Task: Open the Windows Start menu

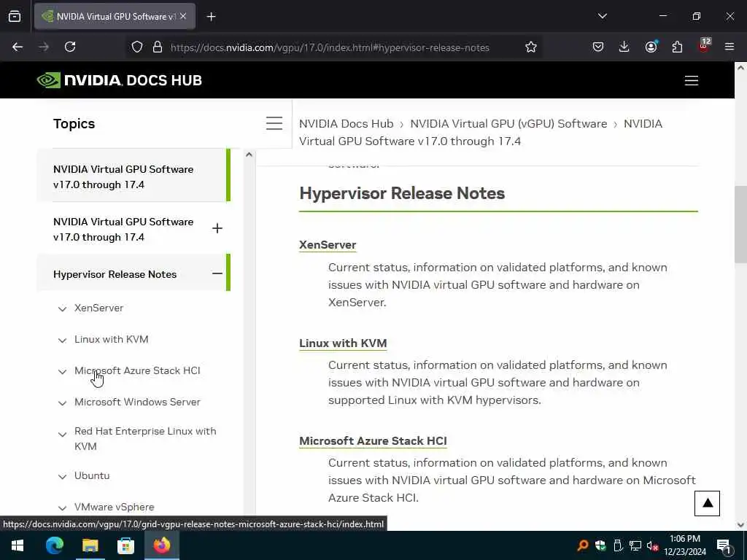Action: [x=18, y=545]
